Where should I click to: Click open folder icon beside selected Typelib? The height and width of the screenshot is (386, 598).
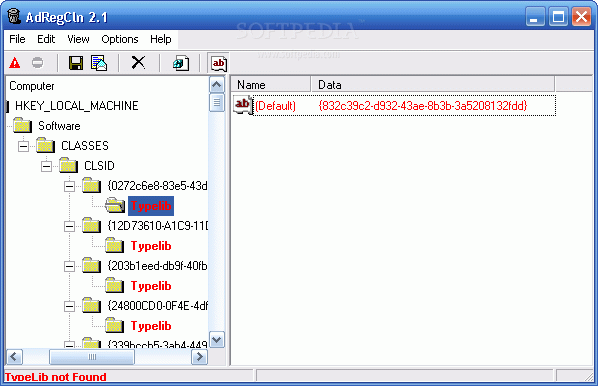pos(115,206)
